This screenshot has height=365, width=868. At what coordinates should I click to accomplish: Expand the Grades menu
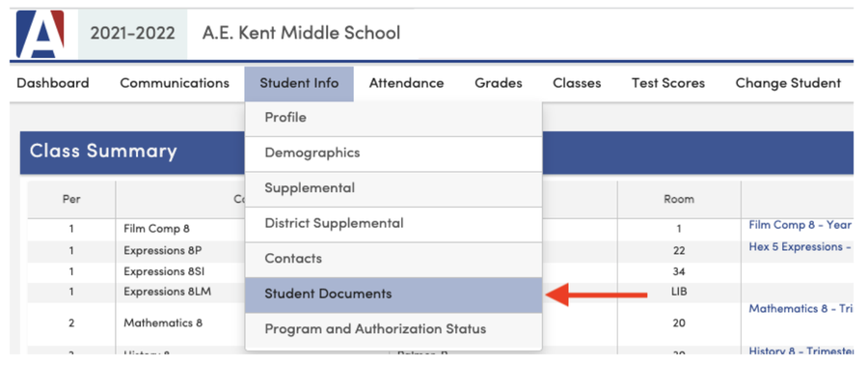(499, 83)
